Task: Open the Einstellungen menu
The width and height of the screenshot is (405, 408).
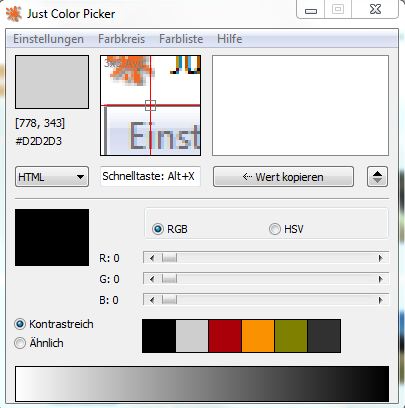Action: pyautogui.click(x=48, y=39)
